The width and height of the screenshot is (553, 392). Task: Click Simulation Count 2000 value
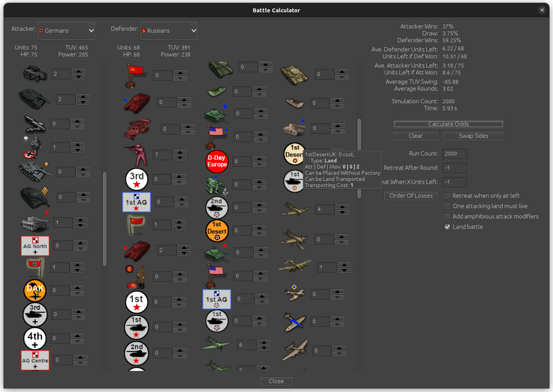[x=449, y=101]
